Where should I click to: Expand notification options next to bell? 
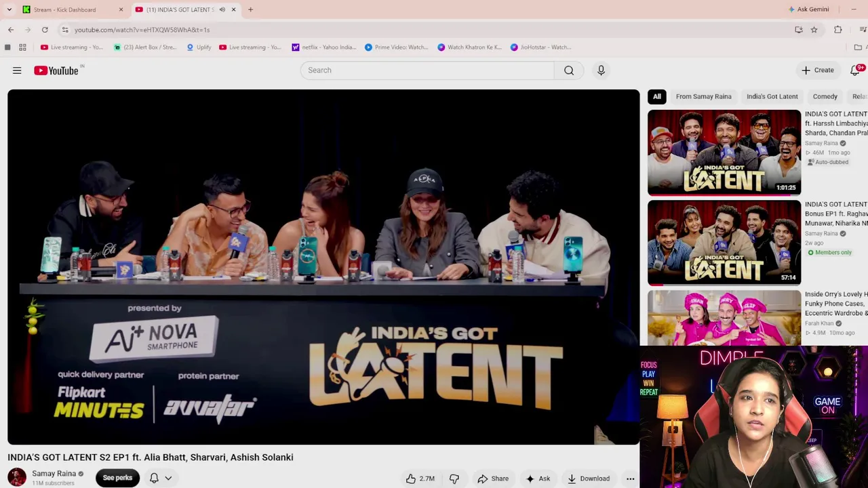[x=168, y=479]
